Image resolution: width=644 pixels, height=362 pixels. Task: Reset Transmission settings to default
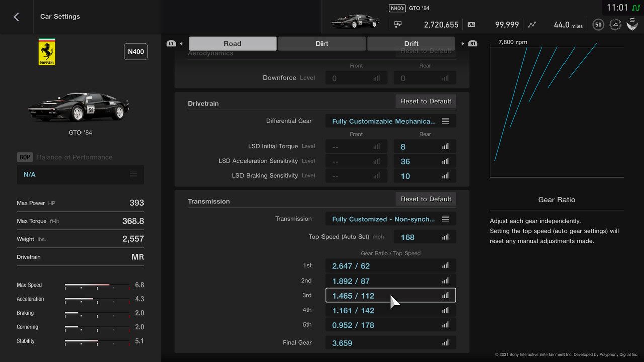coord(426,199)
